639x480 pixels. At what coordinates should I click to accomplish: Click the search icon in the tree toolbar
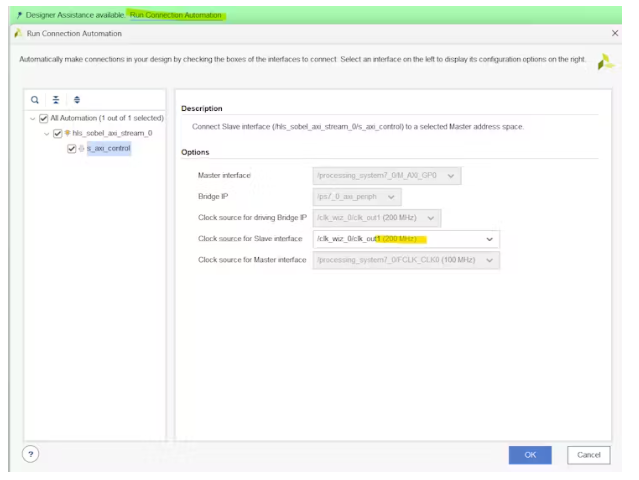[36, 100]
